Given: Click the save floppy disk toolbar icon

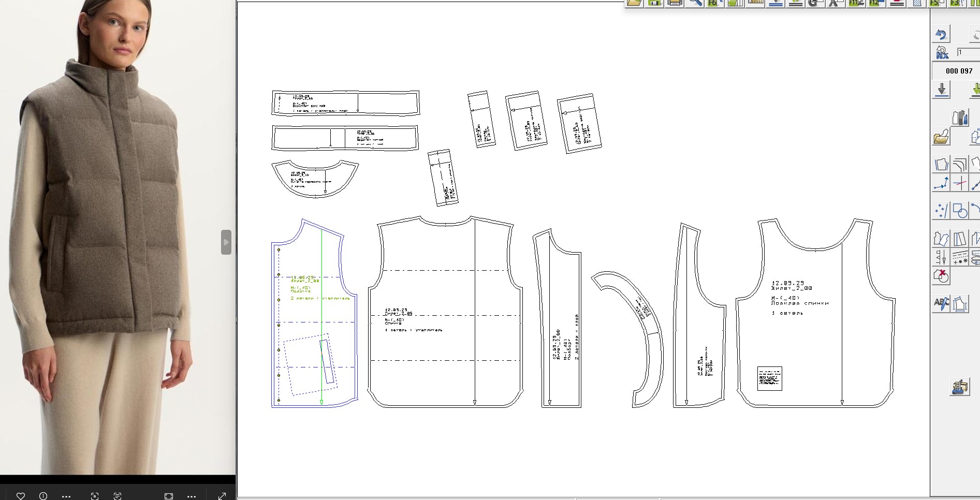Looking at the screenshot, I should (x=654, y=3).
